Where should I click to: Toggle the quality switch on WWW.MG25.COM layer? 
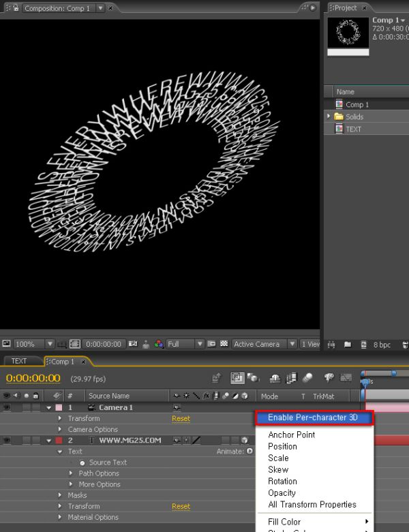click(196, 441)
